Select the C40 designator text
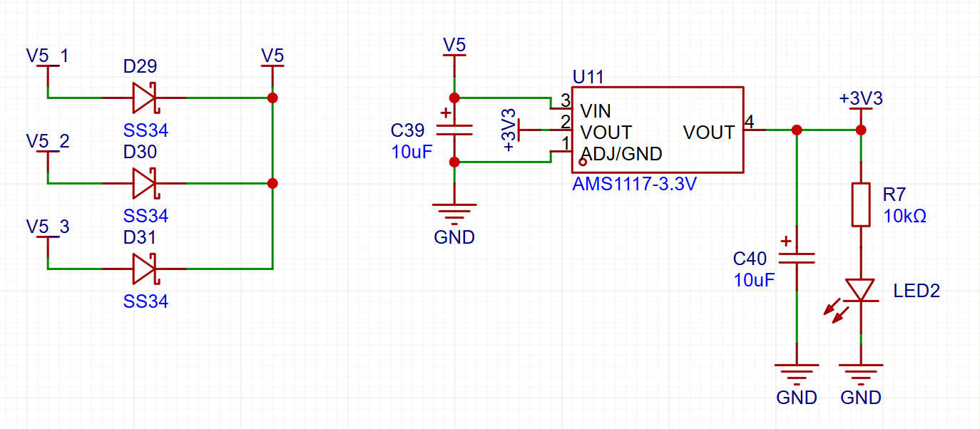The image size is (980, 429). pyautogui.click(x=750, y=259)
